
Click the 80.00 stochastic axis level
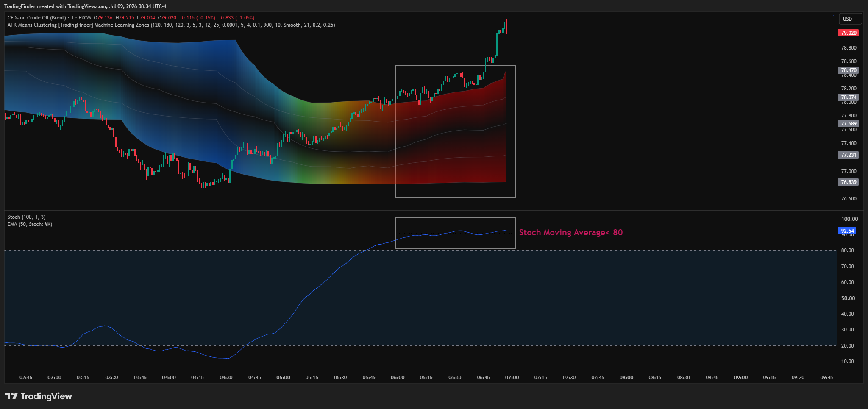tap(848, 250)
